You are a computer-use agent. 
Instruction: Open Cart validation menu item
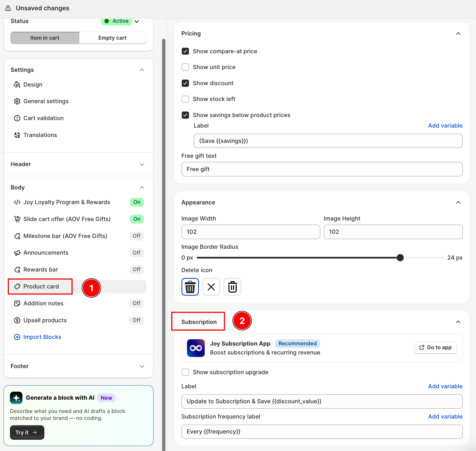[79, 118]
